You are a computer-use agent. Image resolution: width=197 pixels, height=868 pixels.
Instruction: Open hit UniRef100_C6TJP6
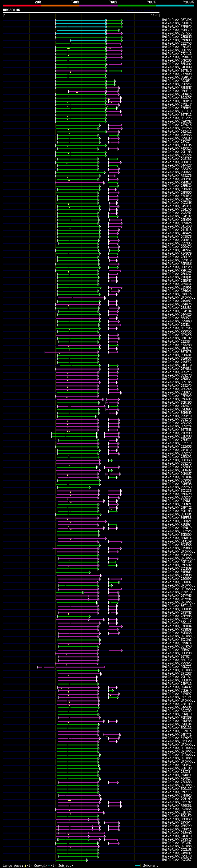(177, 20)
